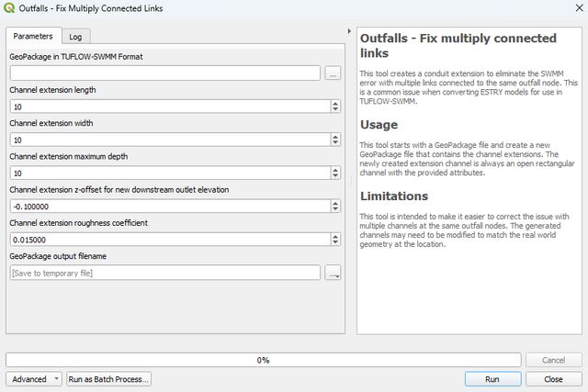Screen dimensions: 588x392
Task: Select the Parameters tab
Action: [33, 37]
